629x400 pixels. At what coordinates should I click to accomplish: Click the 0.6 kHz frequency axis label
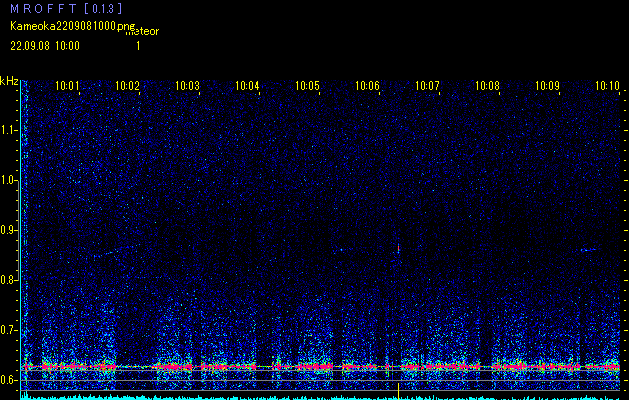click(8, 380)
